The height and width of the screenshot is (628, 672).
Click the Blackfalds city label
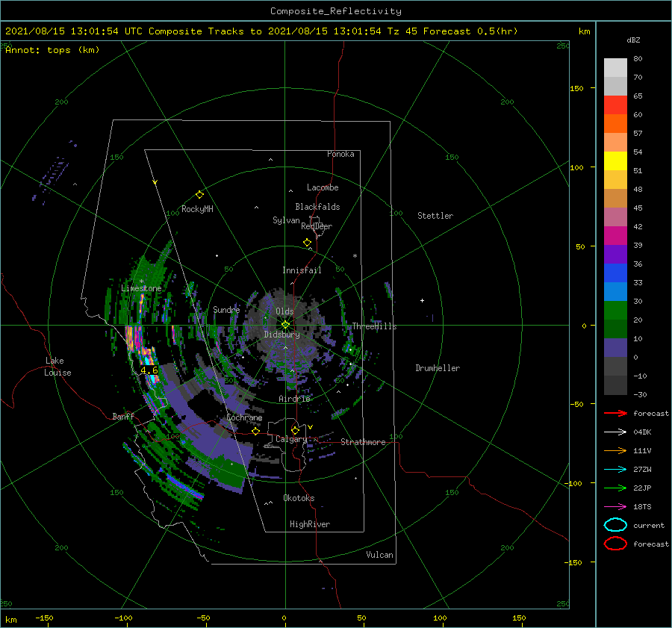pos(317,207)
